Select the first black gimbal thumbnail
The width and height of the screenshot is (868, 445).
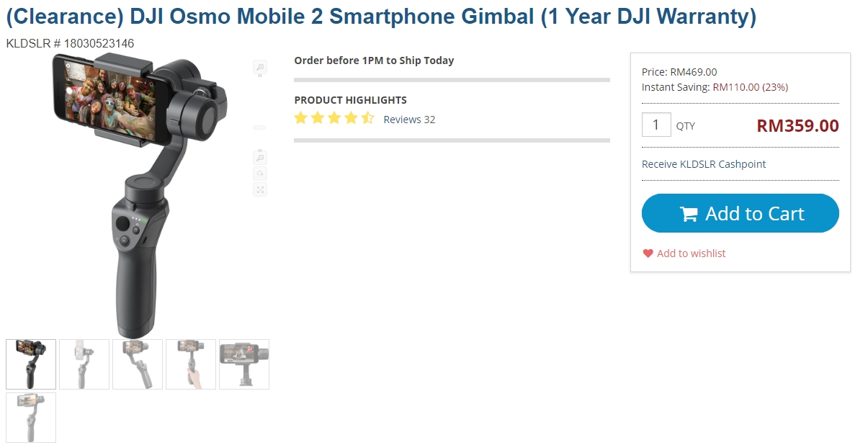point(31,364)
